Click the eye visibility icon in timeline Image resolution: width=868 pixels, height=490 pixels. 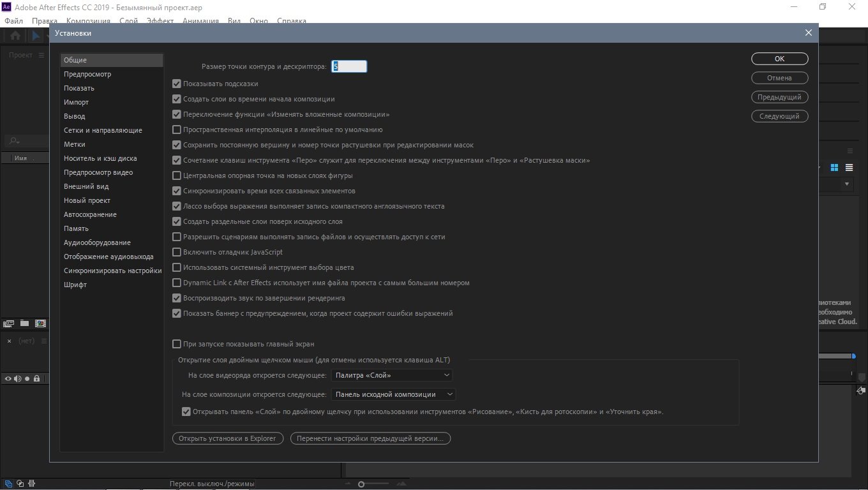(x=8, y=379)
